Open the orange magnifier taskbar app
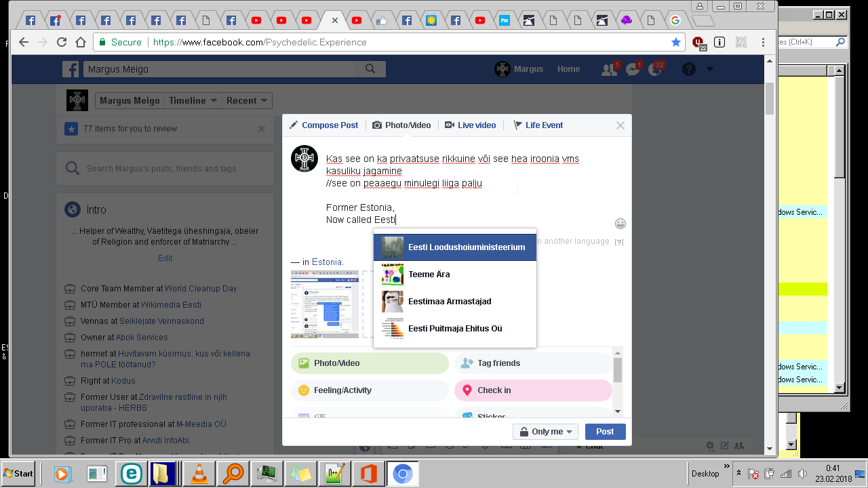This screenshot has width=868, height=488. coord(233,474)
